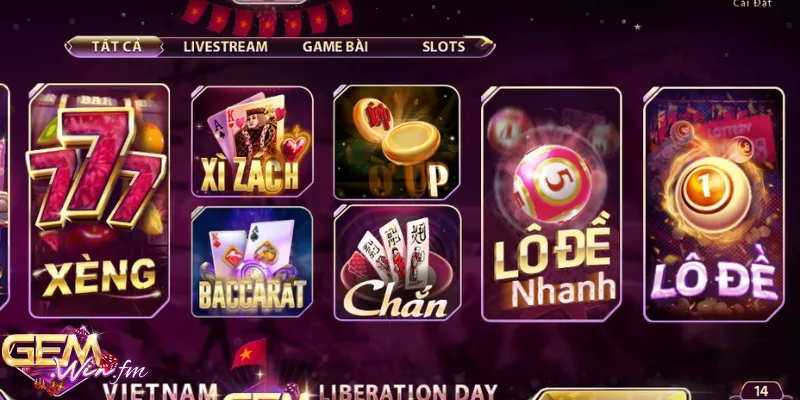
Task: Open Cài Đặt settings
Action: 752,4
